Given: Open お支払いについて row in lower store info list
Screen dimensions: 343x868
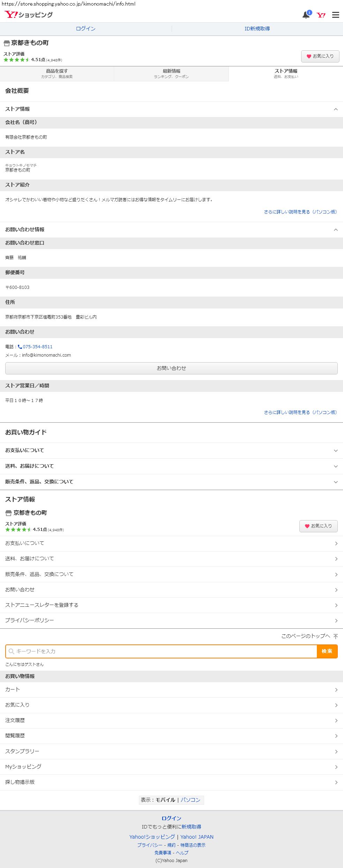Looking at the screenshot, I should pyautogui.click(x=171, y=544).
